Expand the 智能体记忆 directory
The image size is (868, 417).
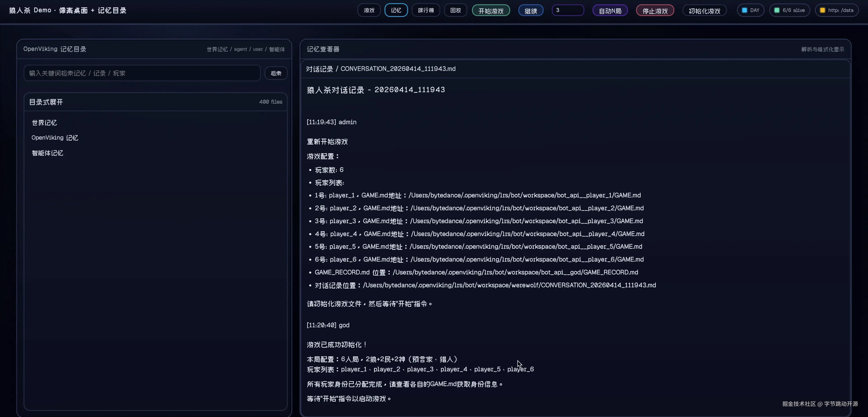tap(47, 153)
